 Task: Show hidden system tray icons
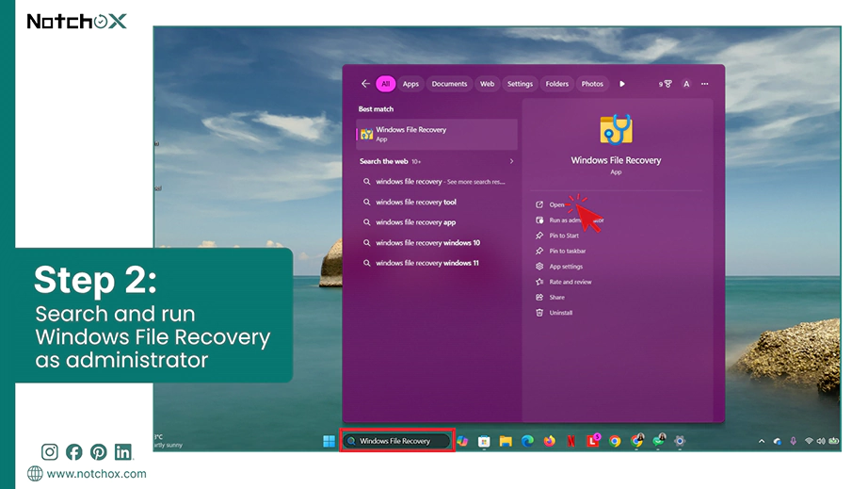coord(762,441)
